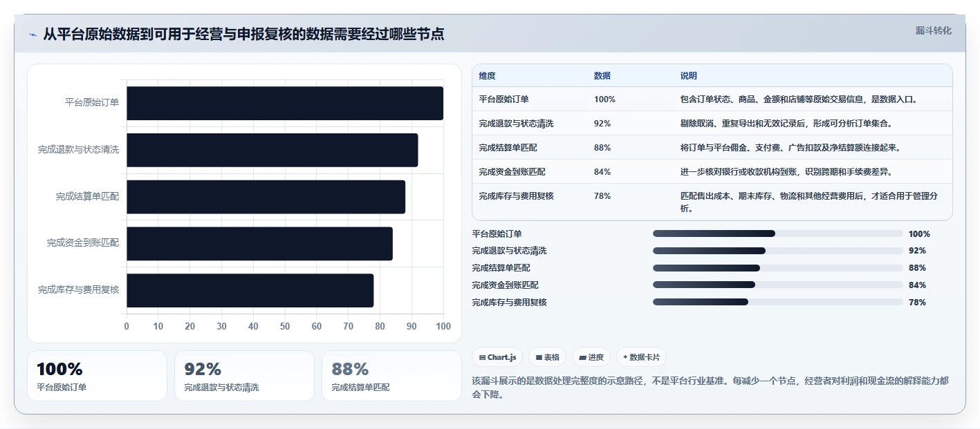The image size is (980, 429).
Task: Click the 完成结算单匹配 chart bar
Action: [266, 197]
